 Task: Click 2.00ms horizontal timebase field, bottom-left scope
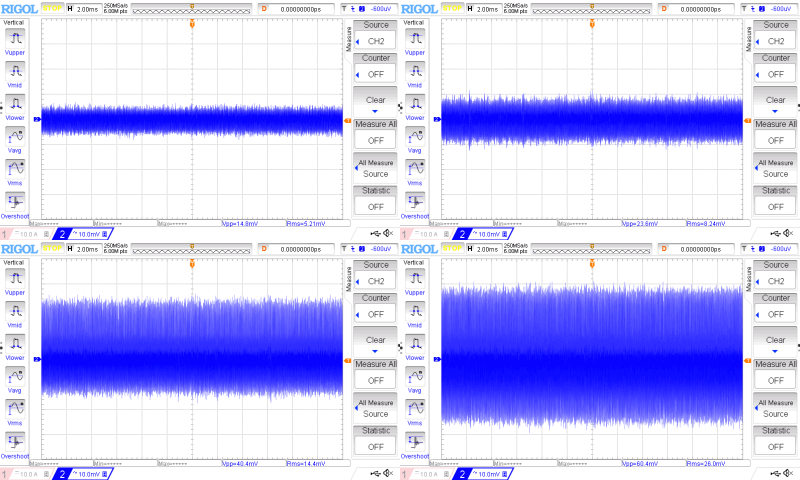point(86,248)
